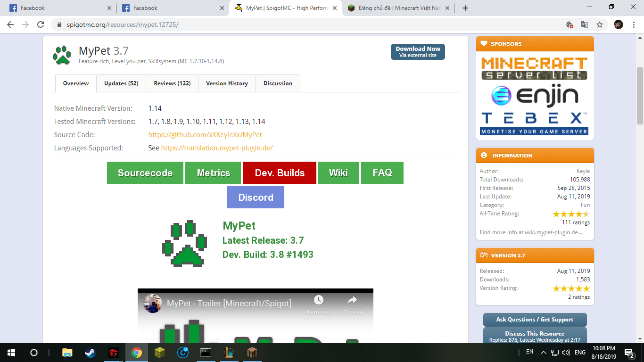This screenshot has height=362, width=644.
Task: Click the YouTube channel avatar on the trailer
Action: point(153,304)
